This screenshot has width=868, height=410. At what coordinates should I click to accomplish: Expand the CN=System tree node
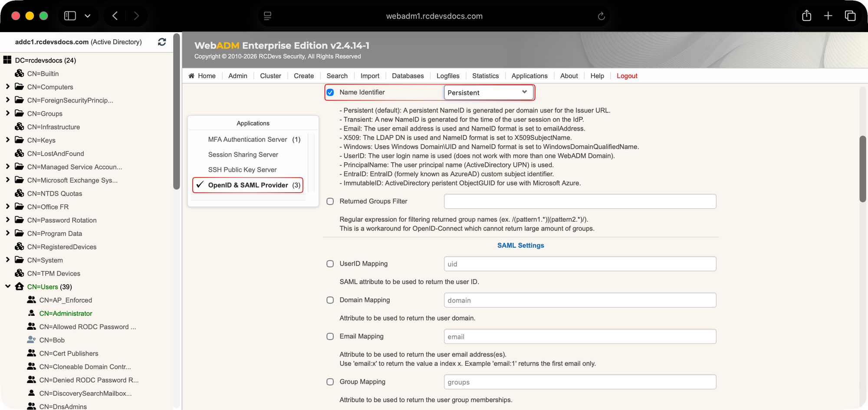pos(7,260)
